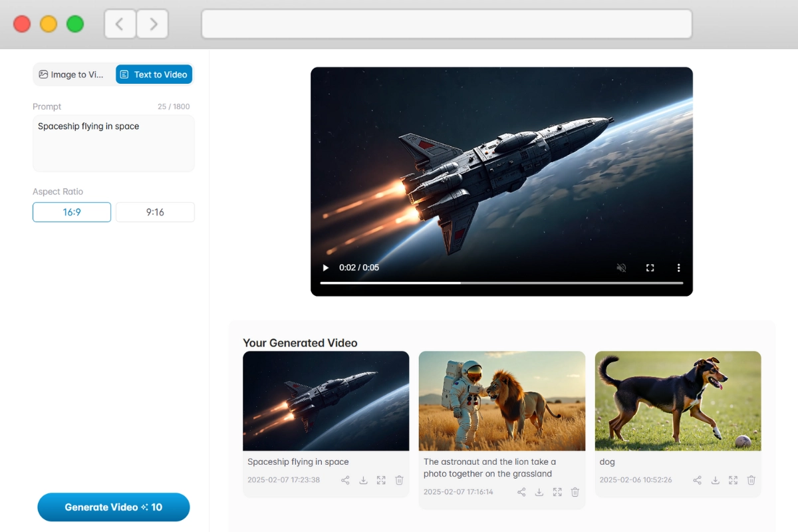This screenshot has height=532, width=798.
Task: Open the dog video in fullscreen view
Action: [733, 479]
